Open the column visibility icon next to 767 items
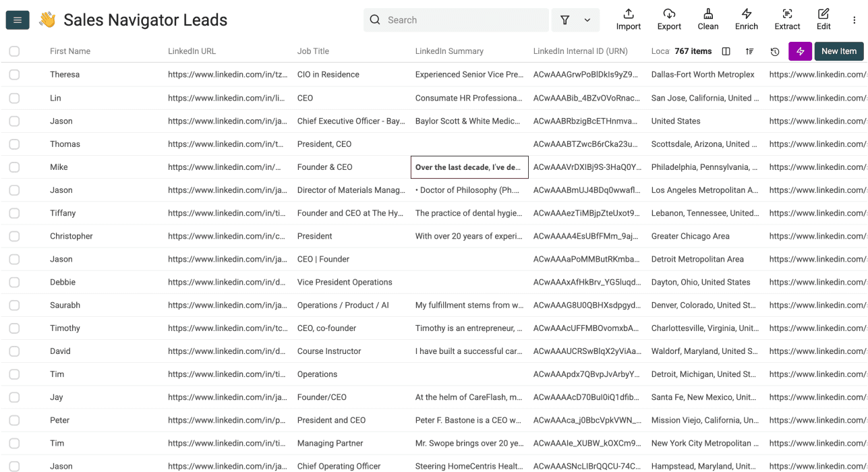Screen dimensions: 868x472 pos(726,51)
